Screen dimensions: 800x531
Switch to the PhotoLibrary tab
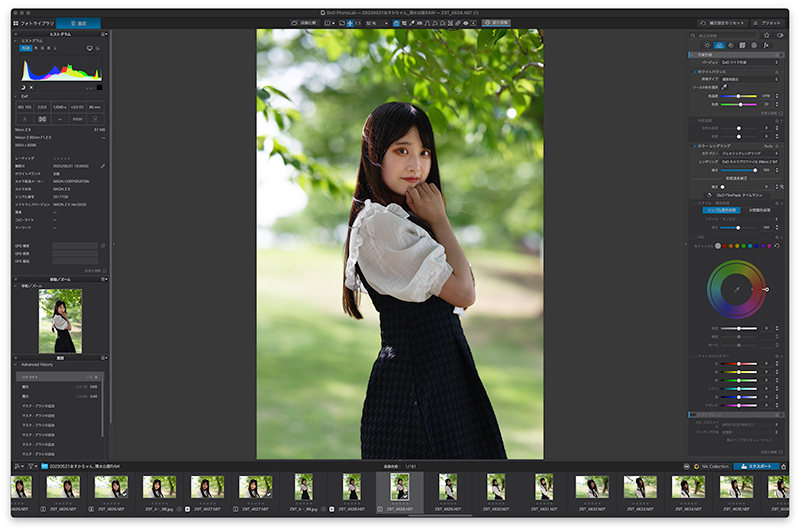point(34,23)
